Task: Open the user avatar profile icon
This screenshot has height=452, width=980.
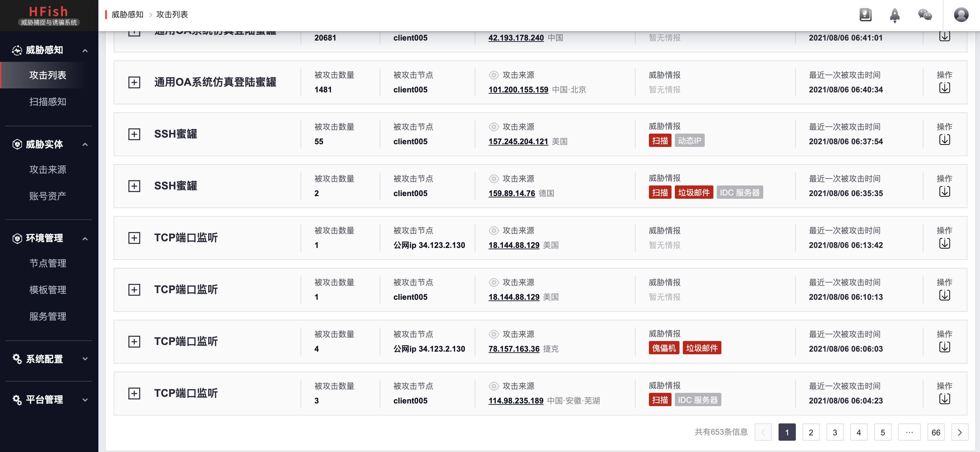Action: (x=961, y=15)
